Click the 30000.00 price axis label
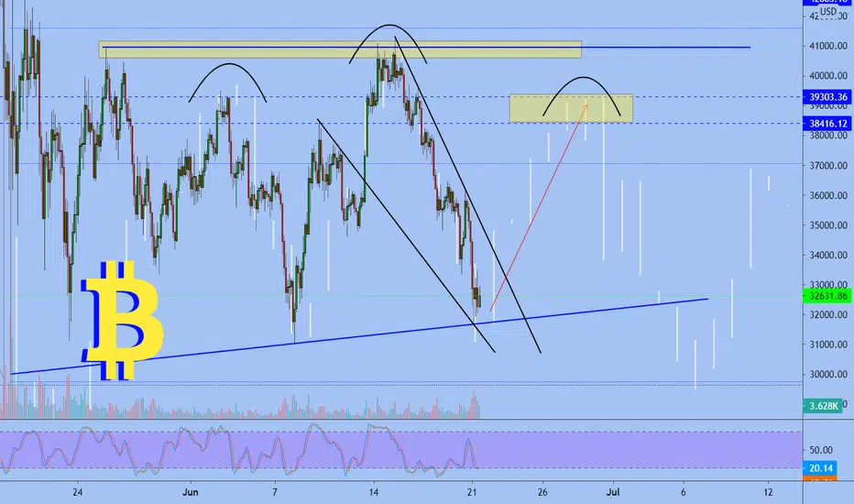 (827, 374)
